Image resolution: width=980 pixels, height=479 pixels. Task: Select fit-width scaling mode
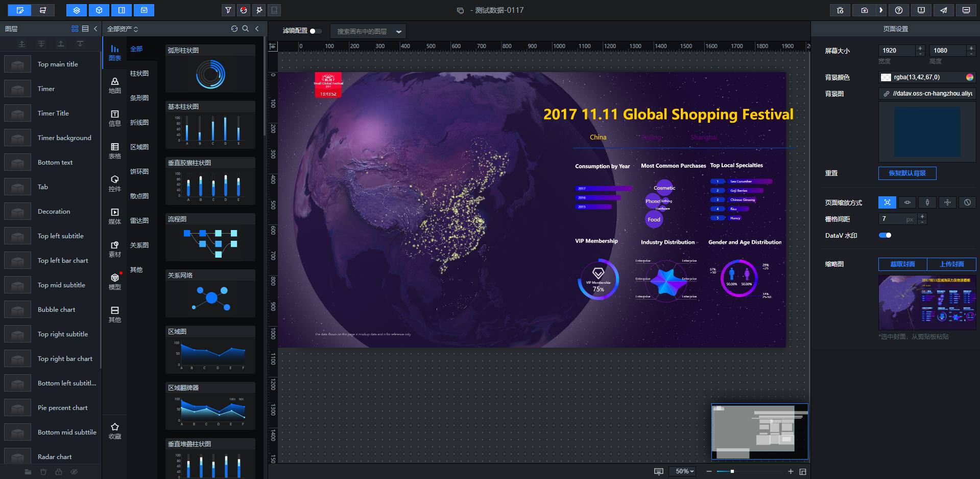[907, 202]
